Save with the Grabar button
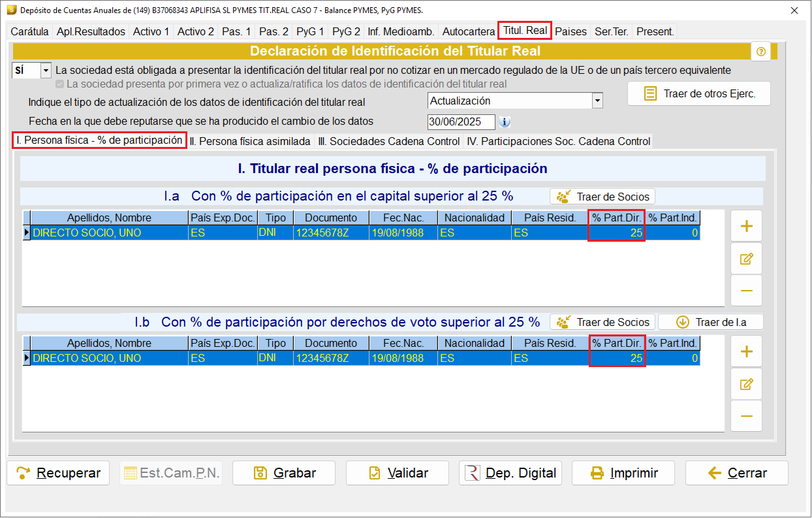The image size is (812, 518). pyautogui.click(x=284, y=473)
